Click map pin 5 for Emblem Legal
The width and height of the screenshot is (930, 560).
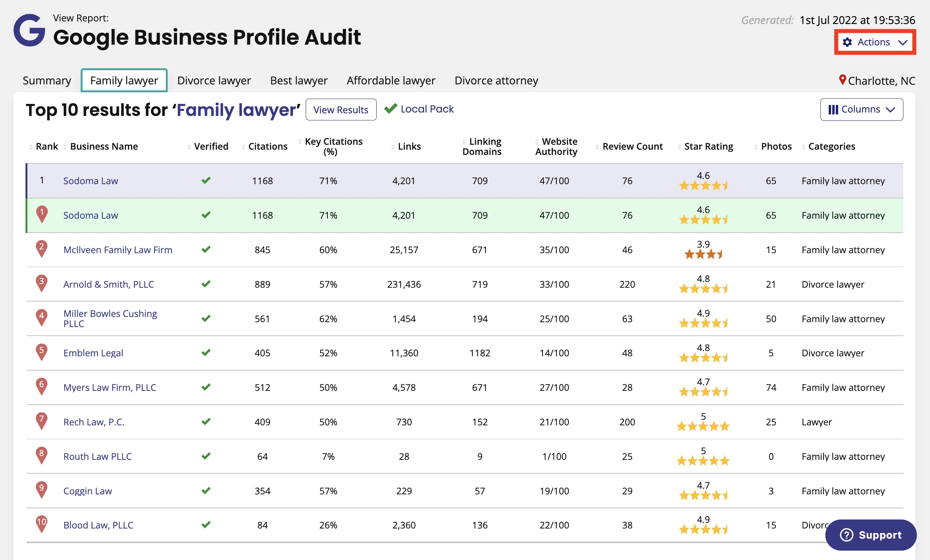pos(42,352)
